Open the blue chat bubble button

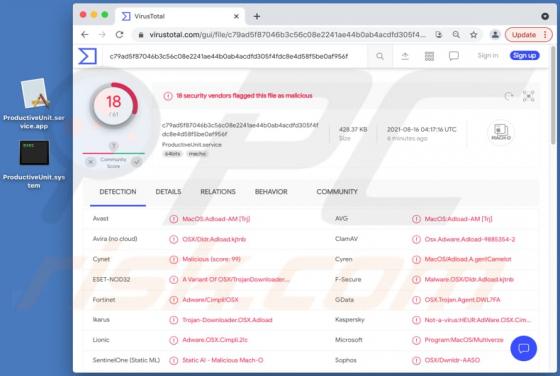(524, 348)
